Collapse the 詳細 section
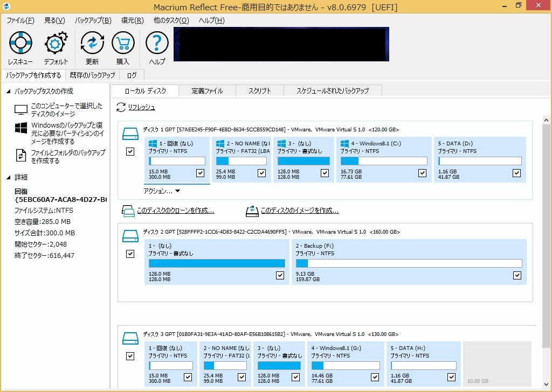The height and width of the screenshot is (392, 552). coord(9,178)
